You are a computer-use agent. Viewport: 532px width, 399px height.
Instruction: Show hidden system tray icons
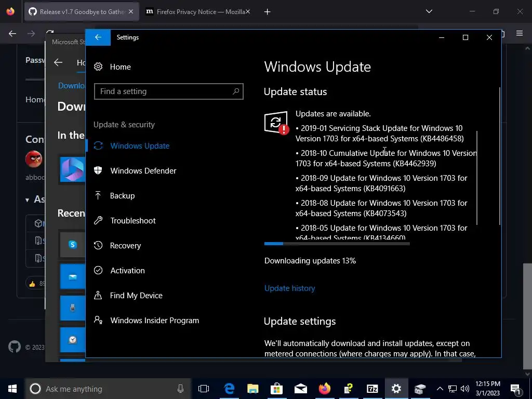(x=440, y=389)
